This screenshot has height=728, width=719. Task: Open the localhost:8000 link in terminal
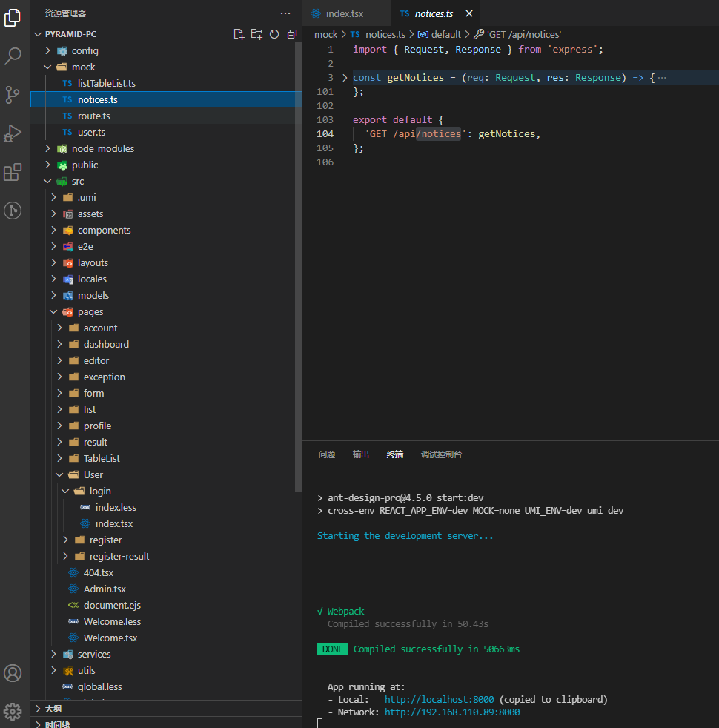click(x=439, y=699)
